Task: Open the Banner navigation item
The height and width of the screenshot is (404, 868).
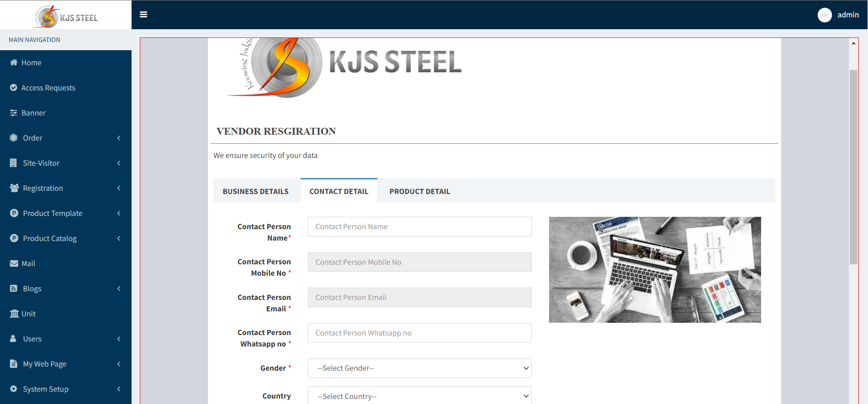Action: pyautogui.click(x=66, y=113)
